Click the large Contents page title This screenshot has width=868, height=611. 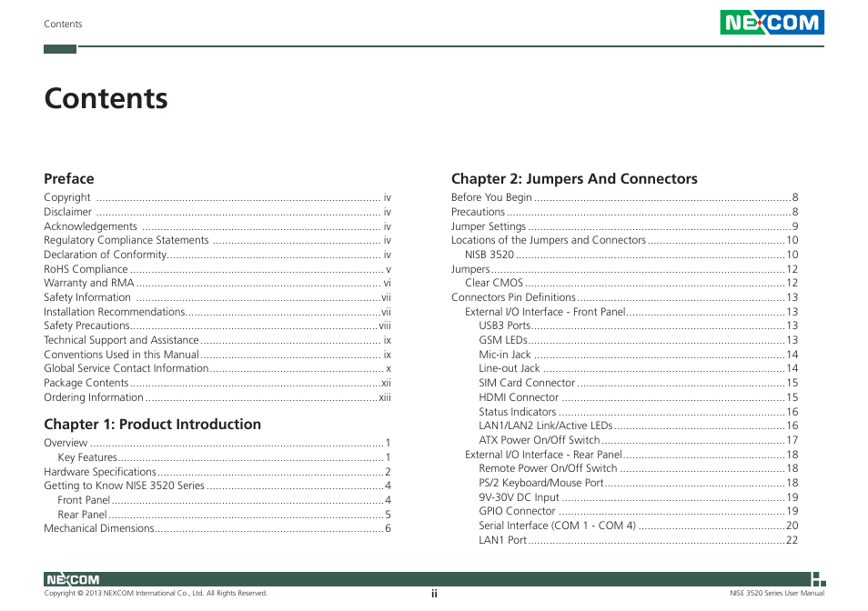[x=106, y=98]
